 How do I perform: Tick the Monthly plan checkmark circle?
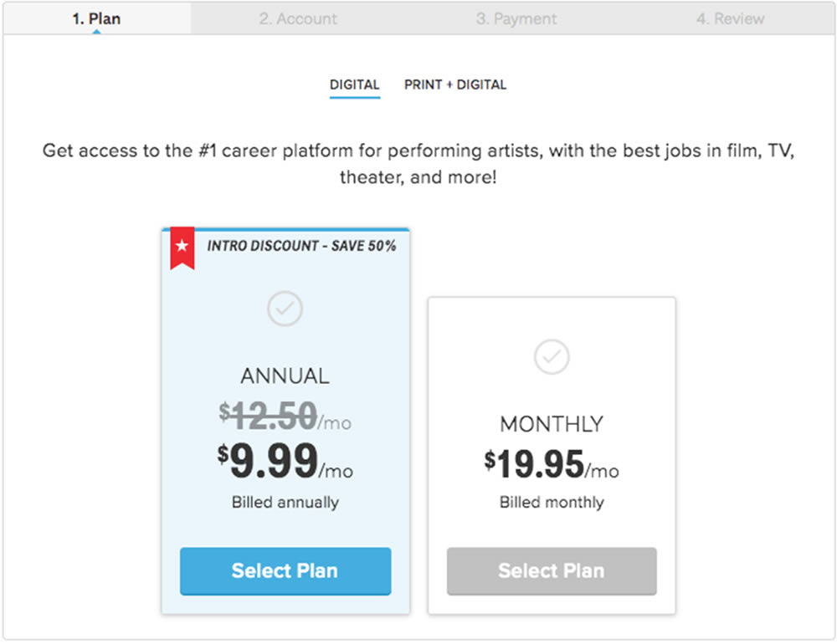tap(552, 357)
